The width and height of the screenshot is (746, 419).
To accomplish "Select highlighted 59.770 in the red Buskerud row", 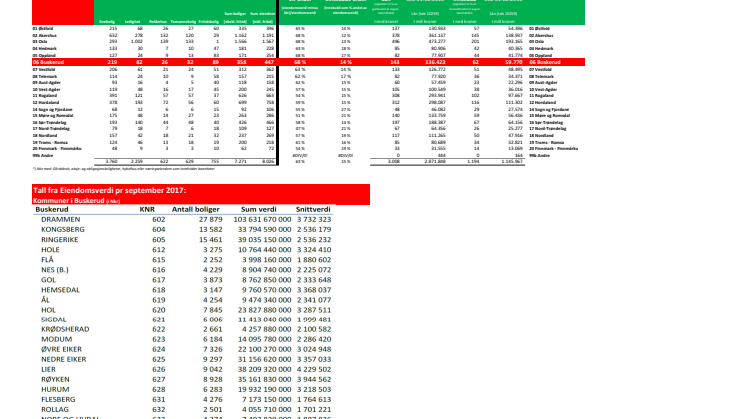I will pos(514,62).
